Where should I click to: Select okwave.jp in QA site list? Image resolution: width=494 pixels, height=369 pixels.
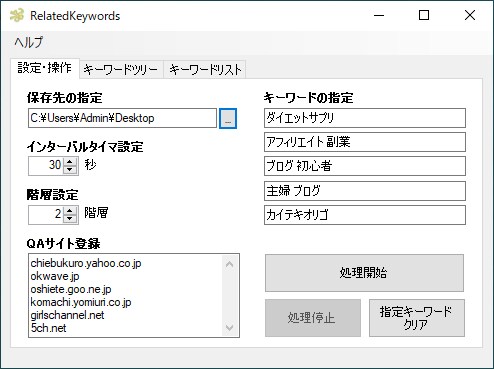(x=55, y=276)
